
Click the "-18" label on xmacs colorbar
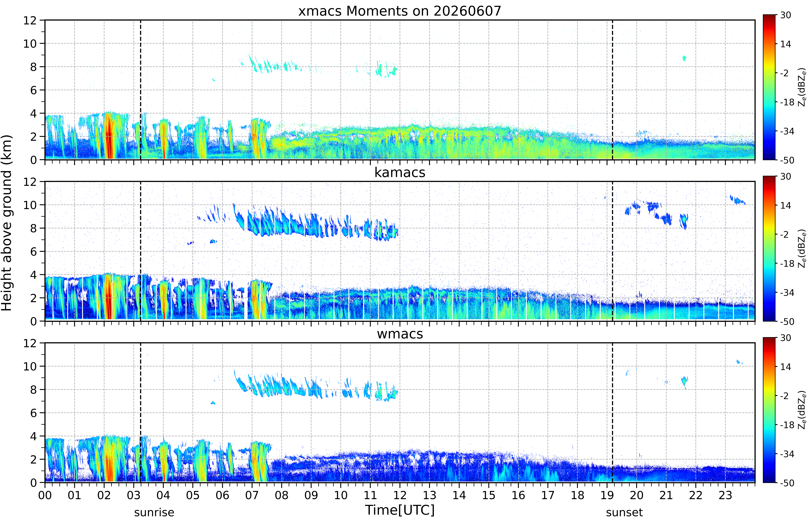pyautogui.click(x=787, y=102)
